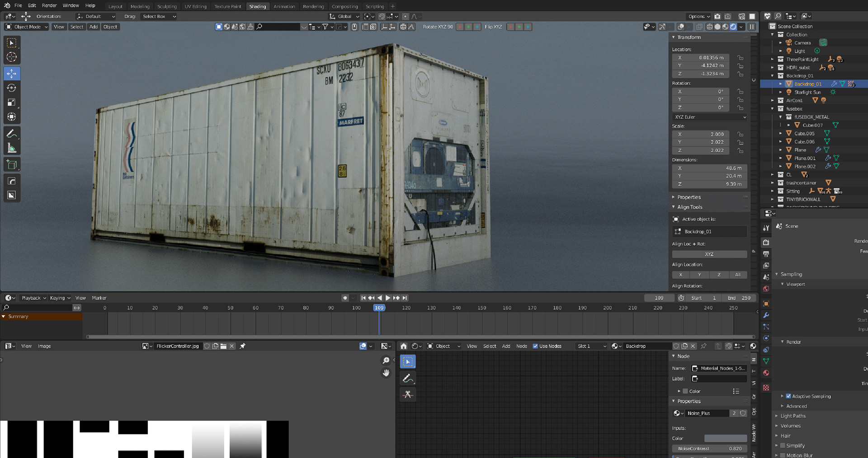Open the Object Mode dropdown
This screenshot has width=868, height=458.
point(27,27)
